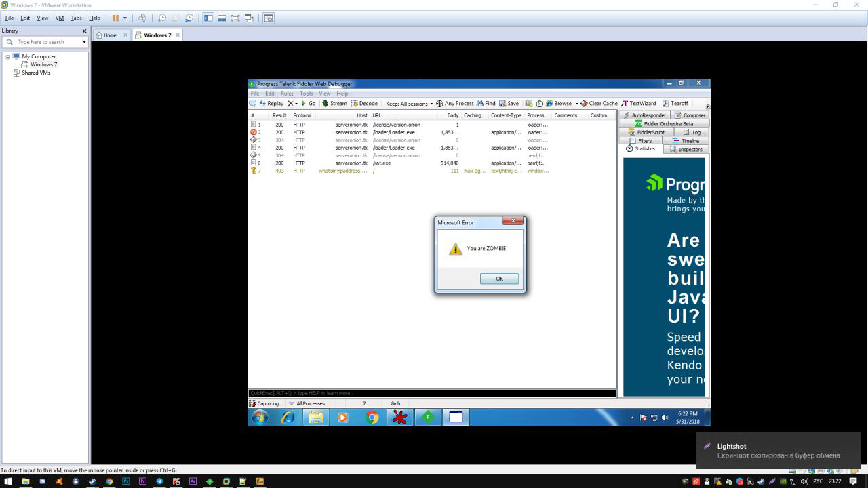
Task: Toggle the Filters tab checkbox
Action: (x=633, y=141)
